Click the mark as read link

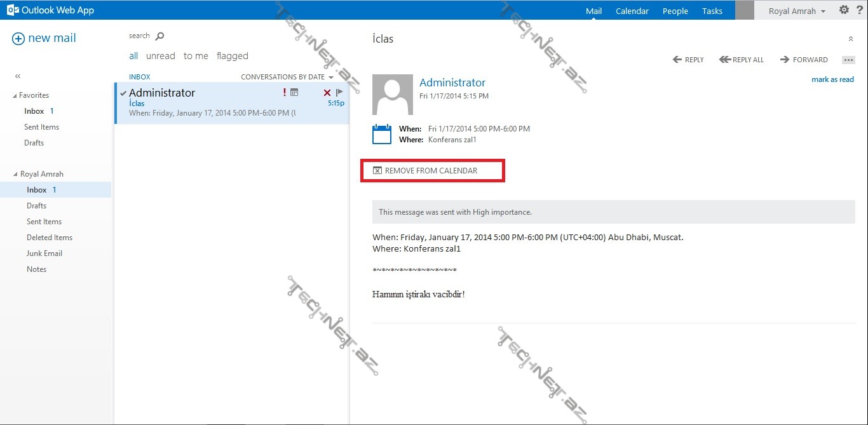(832, 79)
